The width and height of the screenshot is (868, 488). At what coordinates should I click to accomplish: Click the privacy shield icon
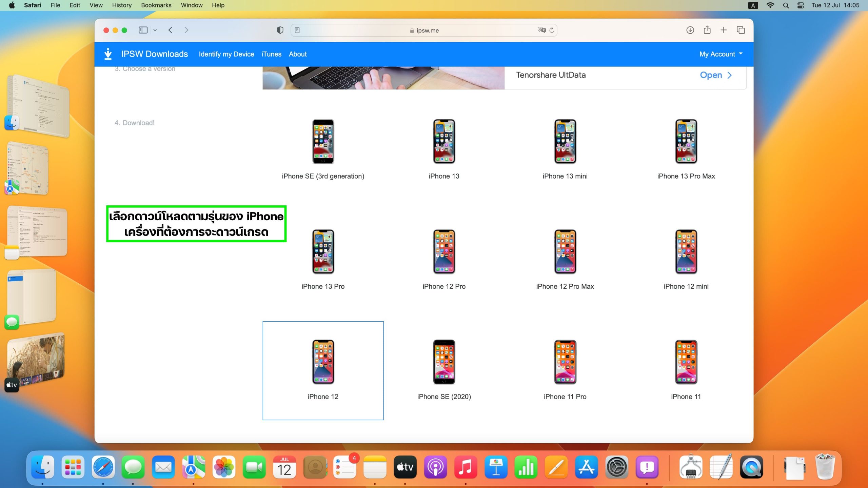[x=280, y=30]
